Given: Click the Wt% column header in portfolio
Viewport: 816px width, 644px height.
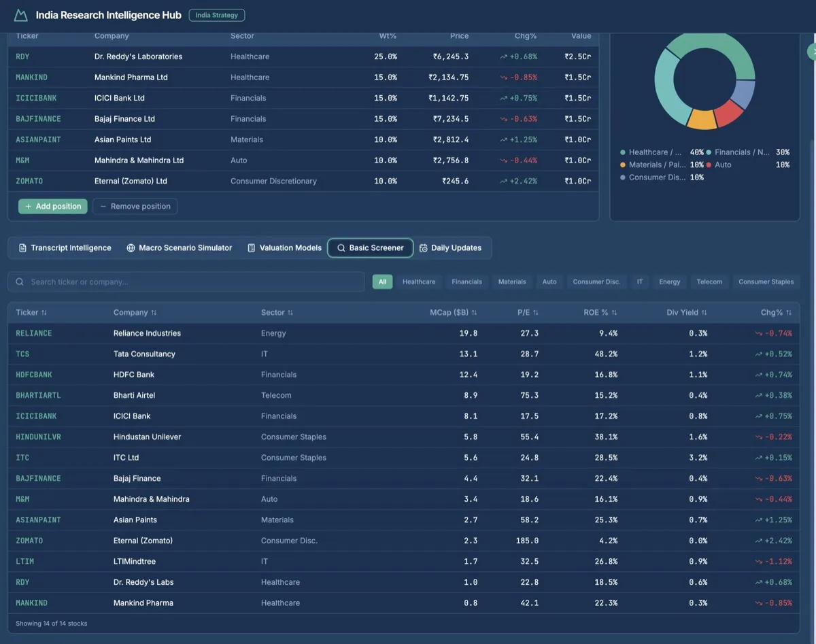Looking at the screenshot, I should pos(388,36).
